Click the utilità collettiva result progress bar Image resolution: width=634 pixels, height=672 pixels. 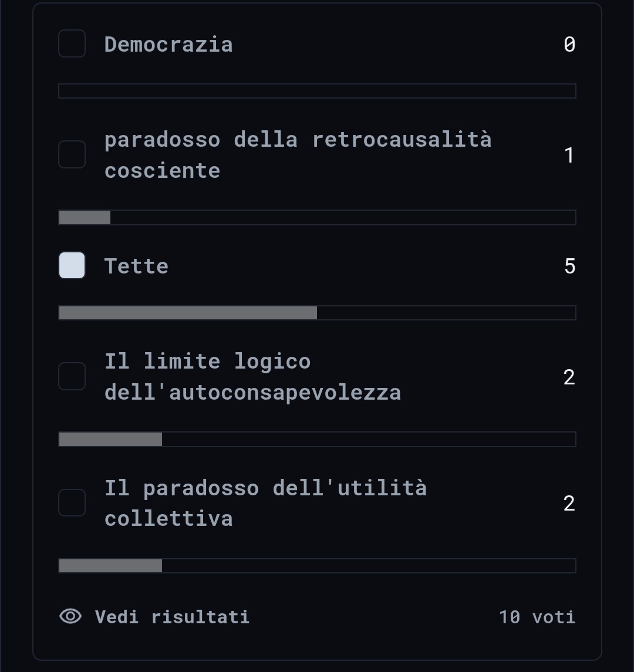point(317,566)
